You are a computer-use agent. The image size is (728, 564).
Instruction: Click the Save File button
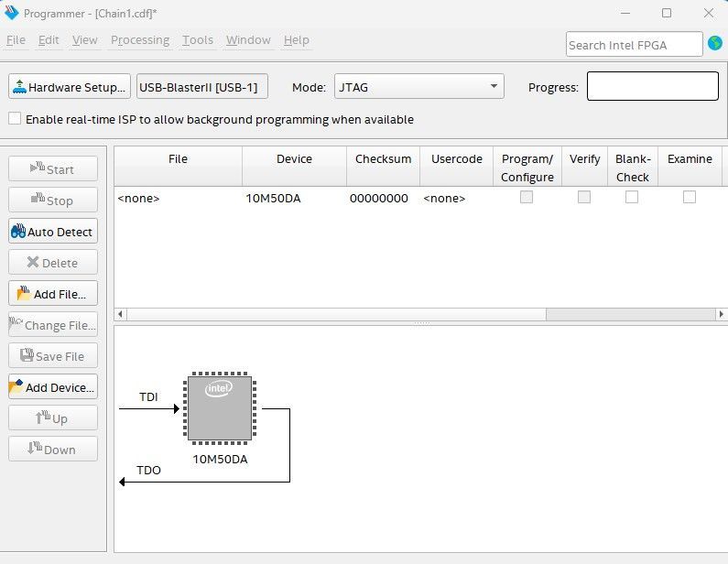[53, 355]
